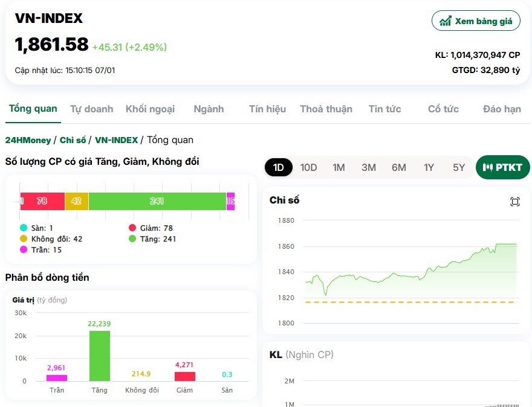Open the Chỉ số breadcrumb link
532x407 pixels.
pyautogui.click(x=73, y=140)
